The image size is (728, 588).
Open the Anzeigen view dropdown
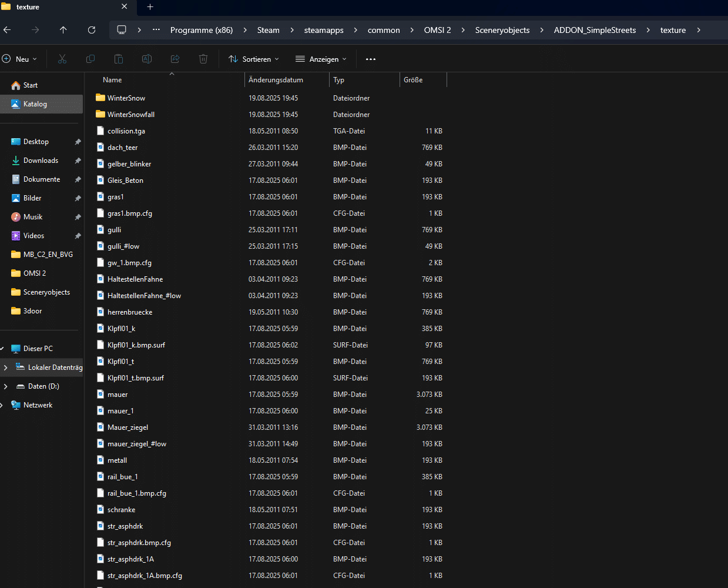[321, 59]
